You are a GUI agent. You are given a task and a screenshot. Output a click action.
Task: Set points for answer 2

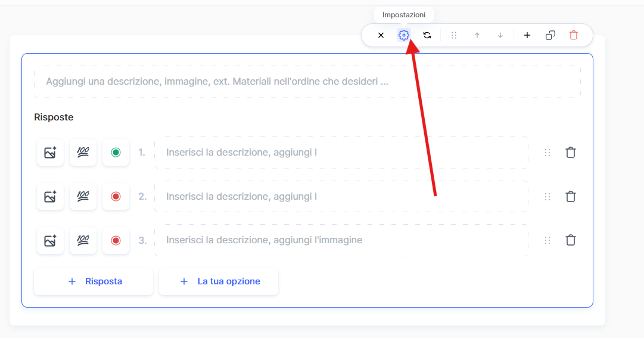pos(83,196)
